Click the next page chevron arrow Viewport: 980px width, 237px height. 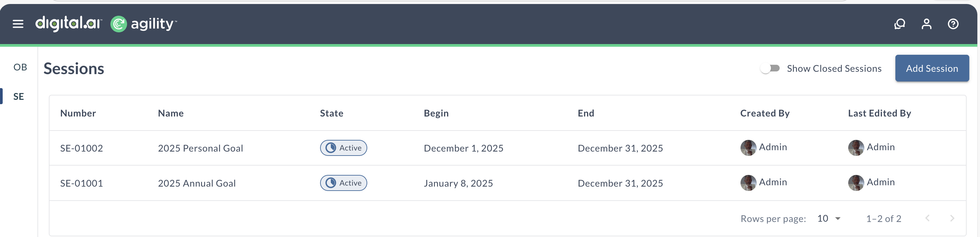[953, 218]
